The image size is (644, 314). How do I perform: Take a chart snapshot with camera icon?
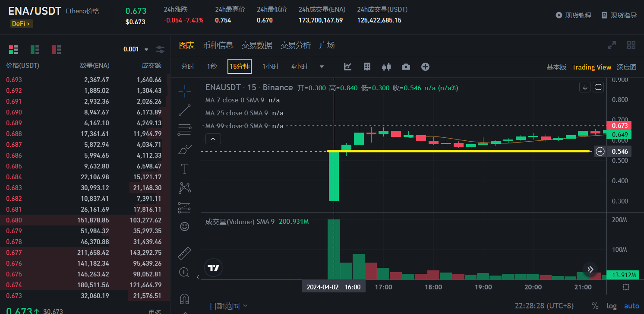point(406,67)
